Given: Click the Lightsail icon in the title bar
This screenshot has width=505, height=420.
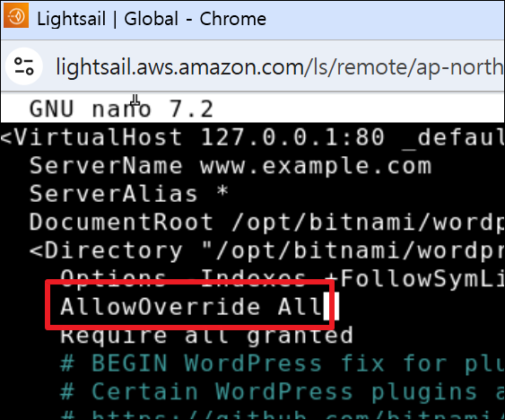Looking at the screenshot, I should 16,15.
